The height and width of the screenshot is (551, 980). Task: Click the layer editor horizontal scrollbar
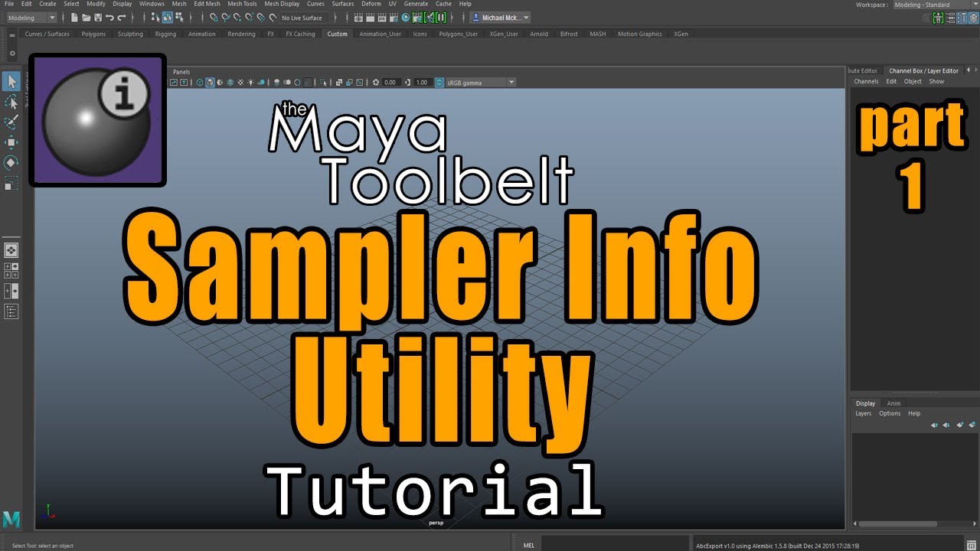pyautogui.click(x=898, y=523)
